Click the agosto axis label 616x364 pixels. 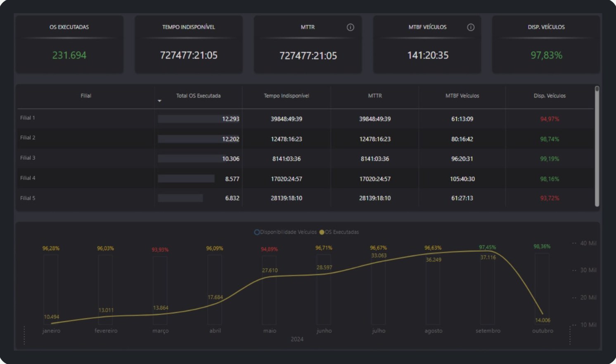click(x=433, y=331)
